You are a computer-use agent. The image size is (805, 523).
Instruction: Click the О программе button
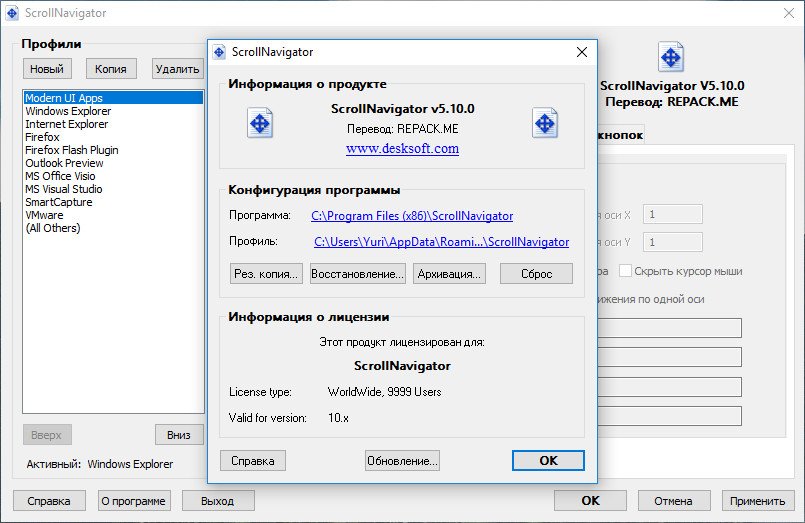tap(134, 500)
